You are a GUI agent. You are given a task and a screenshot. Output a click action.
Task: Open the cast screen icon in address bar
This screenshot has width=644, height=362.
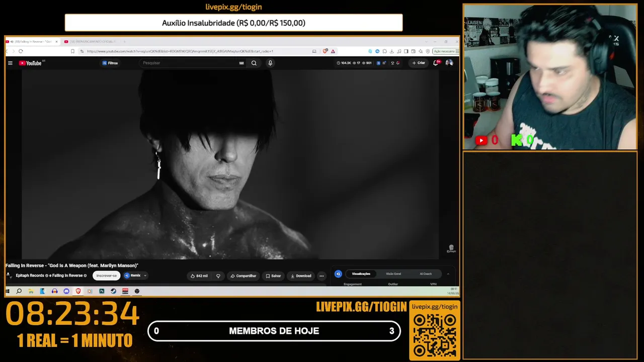click(x=314, y=51)
